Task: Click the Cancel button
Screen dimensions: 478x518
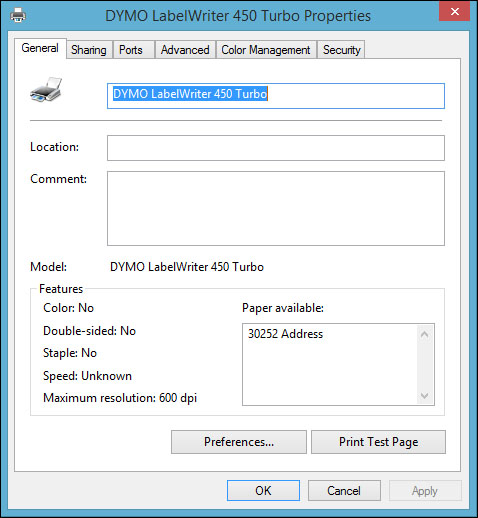Action: 344,491
